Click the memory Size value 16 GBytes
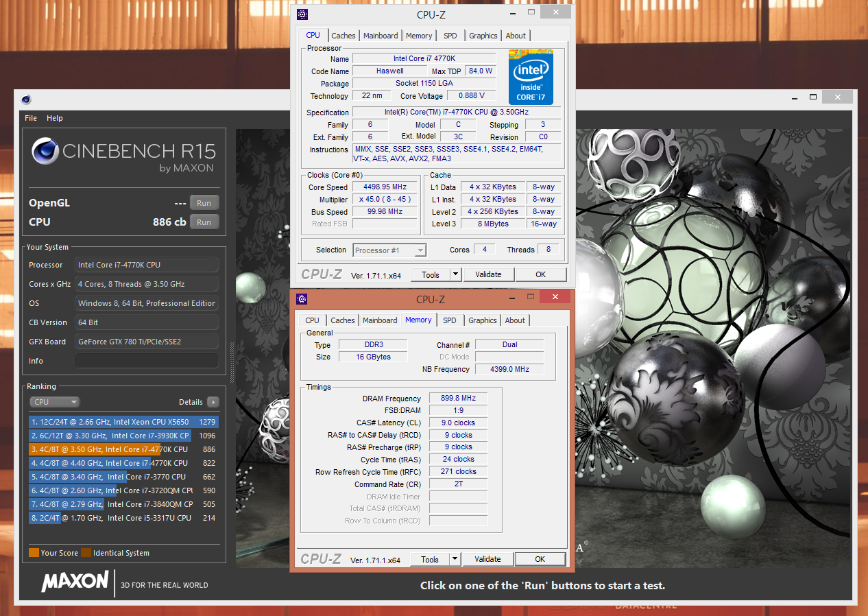 [x=373, y=357]
